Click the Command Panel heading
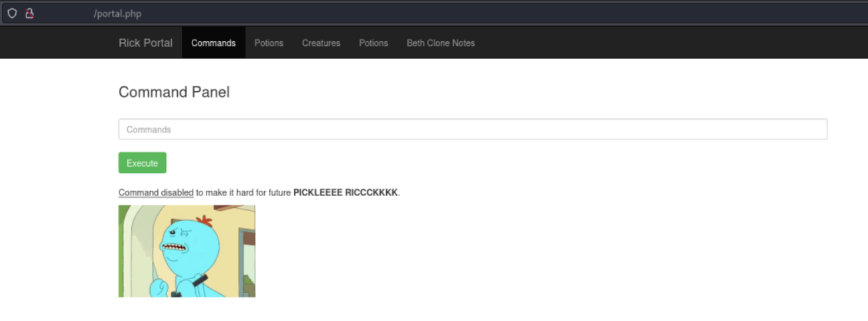Viewport: 868px width, 321px height. point(174,92)
